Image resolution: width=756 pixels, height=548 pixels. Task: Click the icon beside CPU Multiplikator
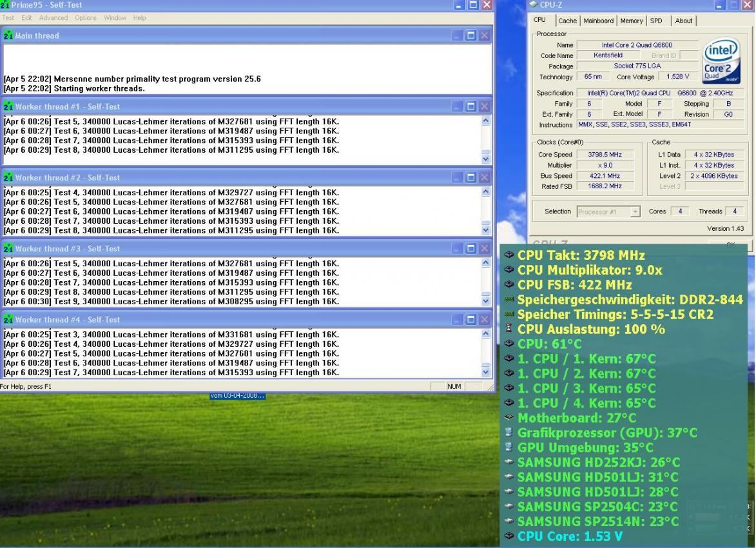click(509, 269)
